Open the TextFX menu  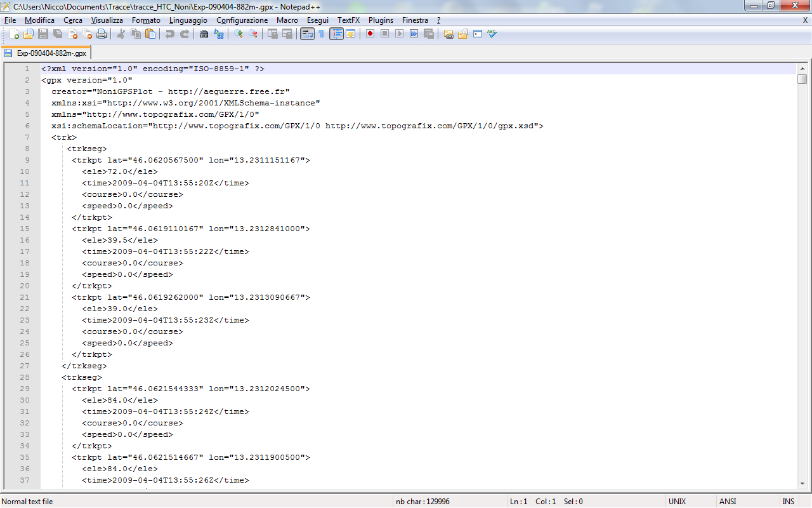[x=350, y=20]
